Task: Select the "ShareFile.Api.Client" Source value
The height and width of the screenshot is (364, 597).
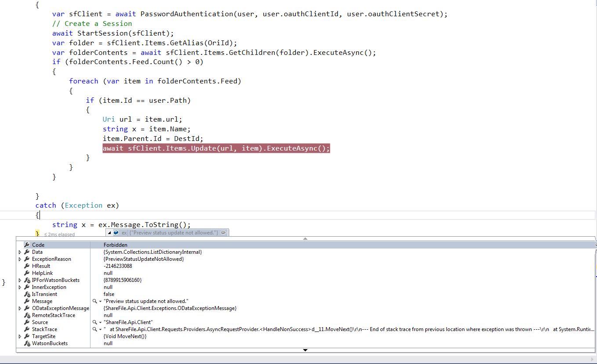Action: click(x=128, y=322)
